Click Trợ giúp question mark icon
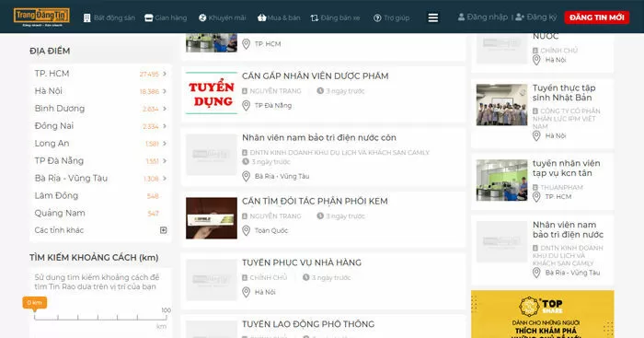644x338 pixels. (x=377, y=18)
